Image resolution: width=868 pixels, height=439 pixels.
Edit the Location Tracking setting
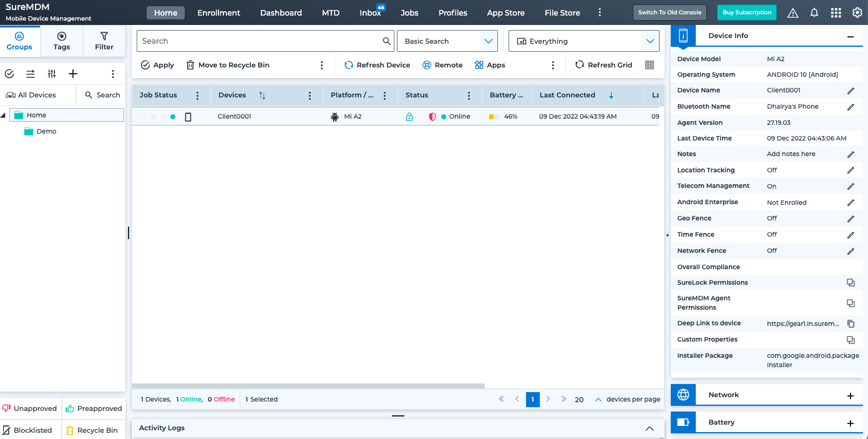tap(851, 170)
